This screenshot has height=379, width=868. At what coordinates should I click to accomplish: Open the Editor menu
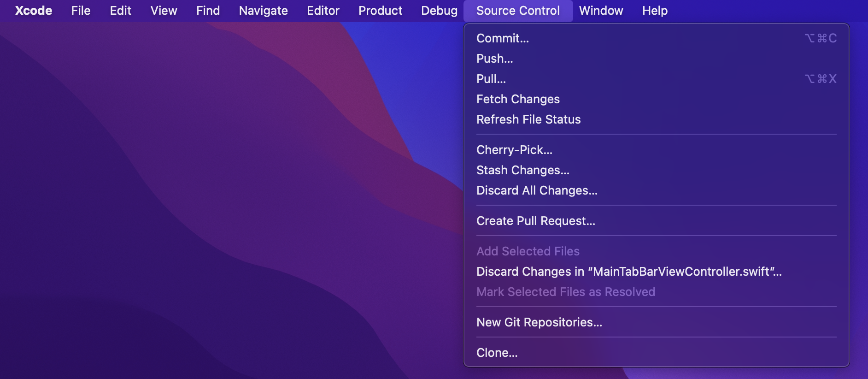[323, 11]
